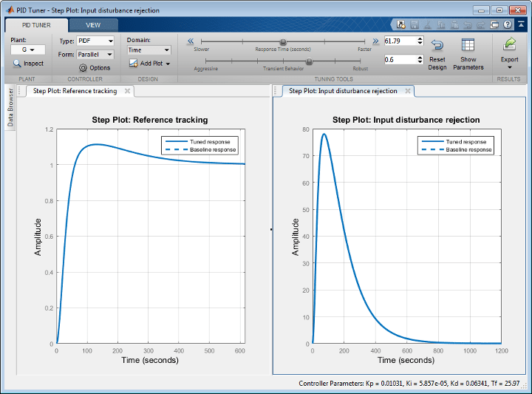Expand the Export dropdown arrow
Screen dimensions: 532x394
coord(510,67)
